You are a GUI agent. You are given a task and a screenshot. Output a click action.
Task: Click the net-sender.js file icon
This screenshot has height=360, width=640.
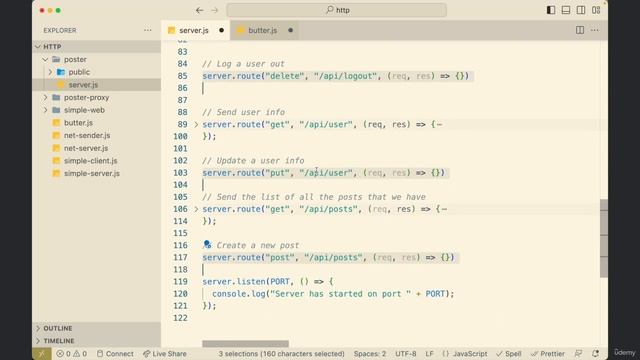click(56, 135)
